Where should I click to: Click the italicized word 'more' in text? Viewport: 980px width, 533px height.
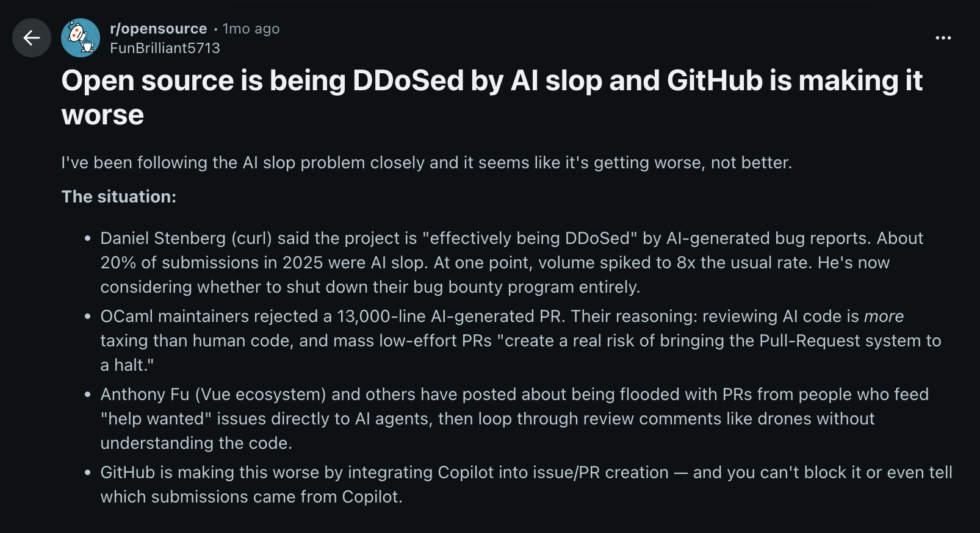(x=883, y=316)
